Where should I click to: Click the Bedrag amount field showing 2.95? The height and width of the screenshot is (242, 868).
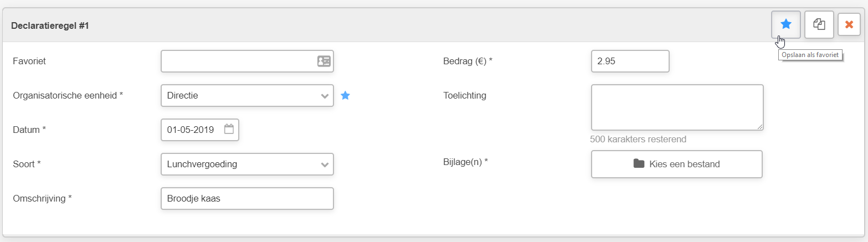tap(630, 61)
